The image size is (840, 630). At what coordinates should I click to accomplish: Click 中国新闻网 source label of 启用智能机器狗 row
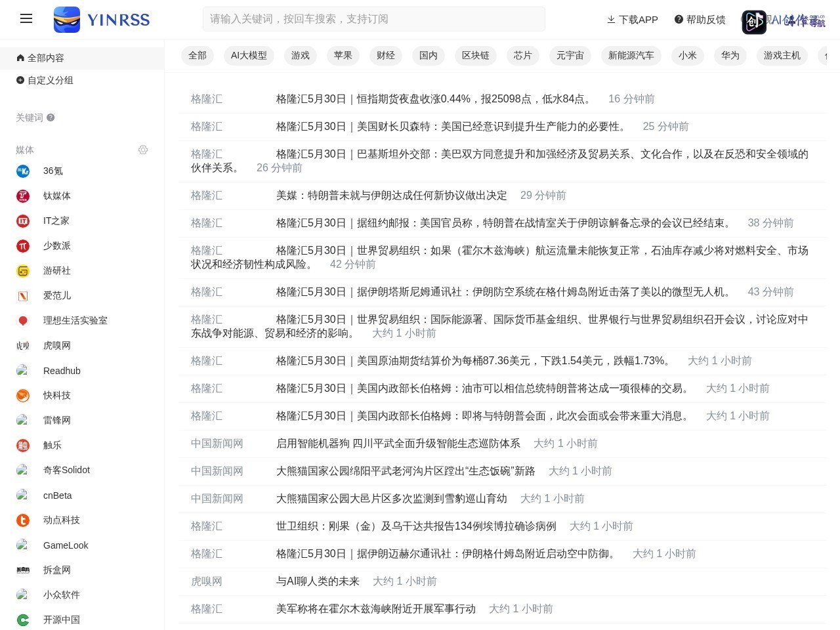tap(217, 444)
